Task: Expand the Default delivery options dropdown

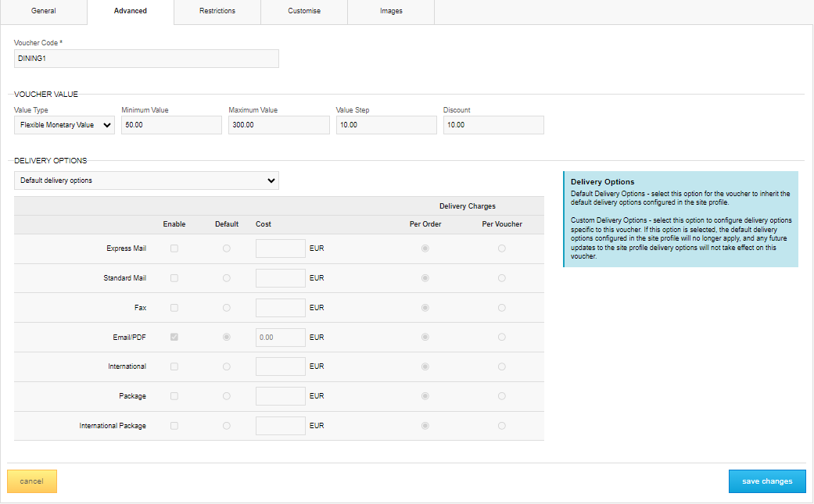Action: click(x=146, y=181)
